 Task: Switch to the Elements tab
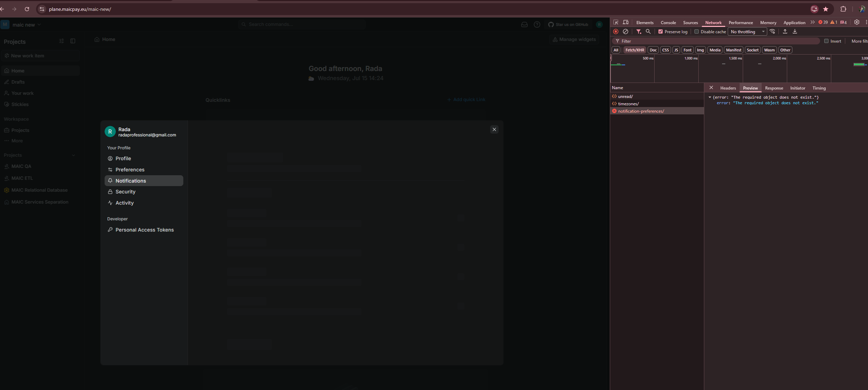[x=645, y=22]
